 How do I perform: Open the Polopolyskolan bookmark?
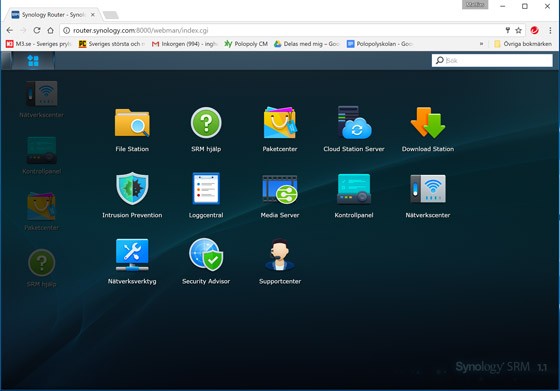coord(380,44)
